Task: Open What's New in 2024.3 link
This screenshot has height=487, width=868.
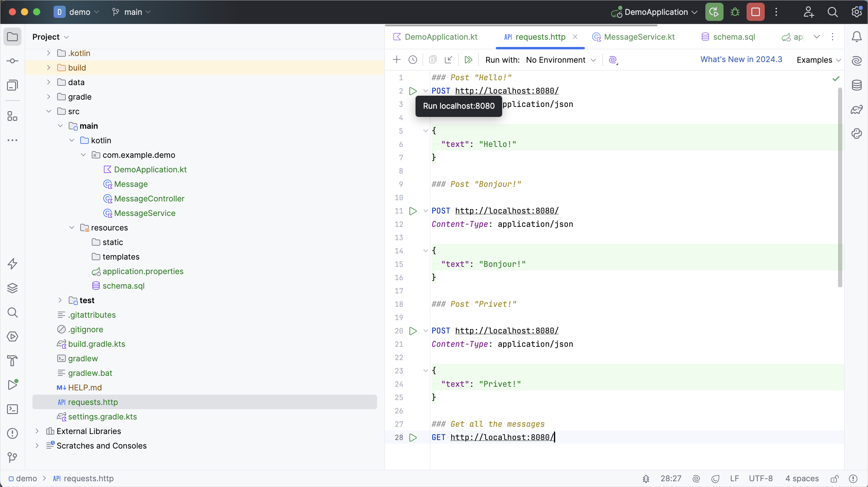Action: [x=741, y=59]
